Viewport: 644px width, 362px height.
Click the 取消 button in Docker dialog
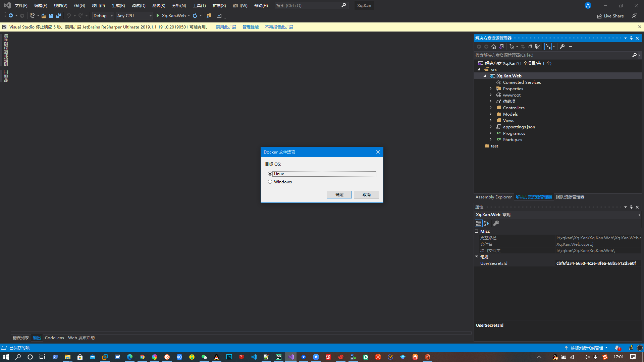point(366,195)
